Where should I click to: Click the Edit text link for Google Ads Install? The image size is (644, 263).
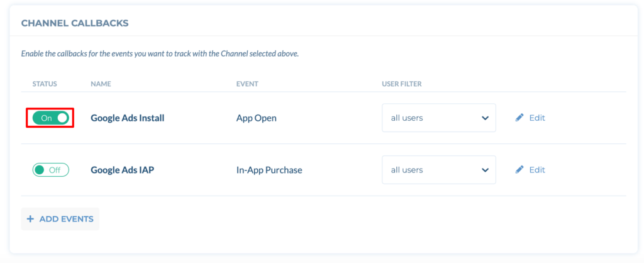tap(537, 118)
